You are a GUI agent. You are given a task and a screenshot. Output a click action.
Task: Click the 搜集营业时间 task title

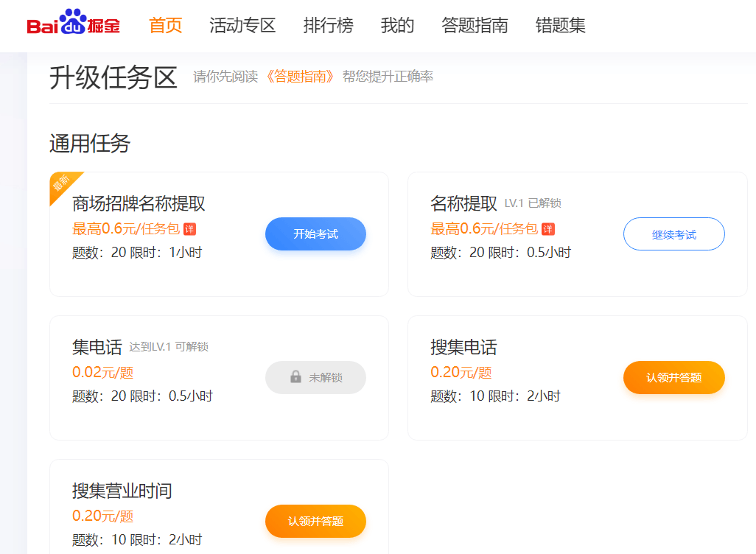pos(122,491)
